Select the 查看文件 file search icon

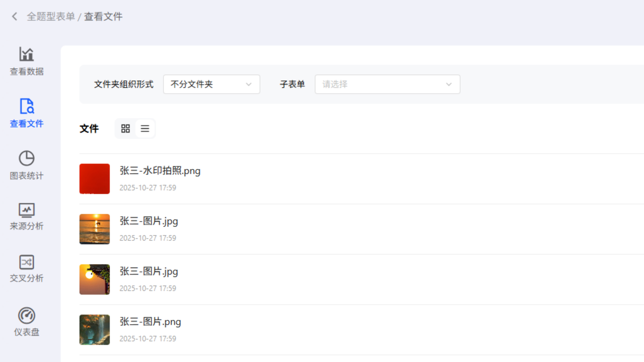tap(27, 107)
